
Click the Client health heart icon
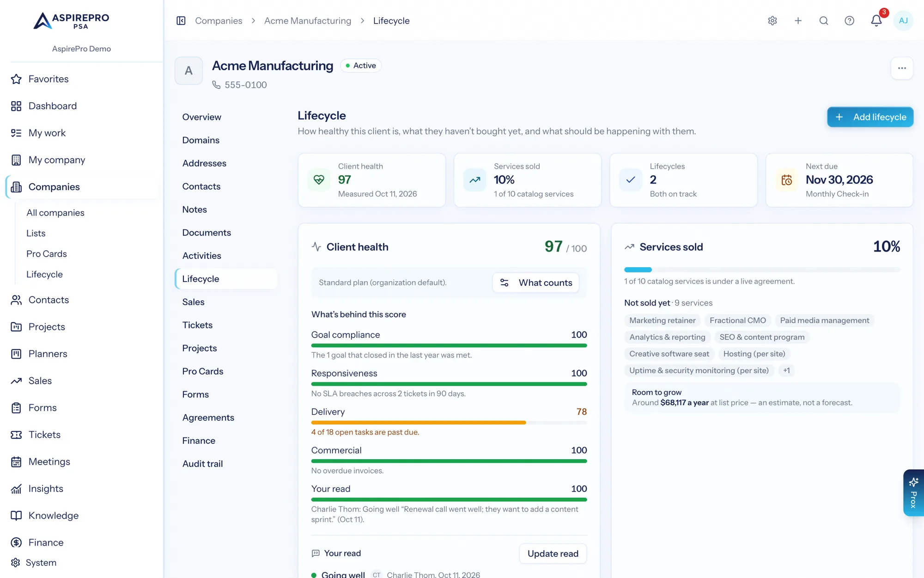(319, 180)
